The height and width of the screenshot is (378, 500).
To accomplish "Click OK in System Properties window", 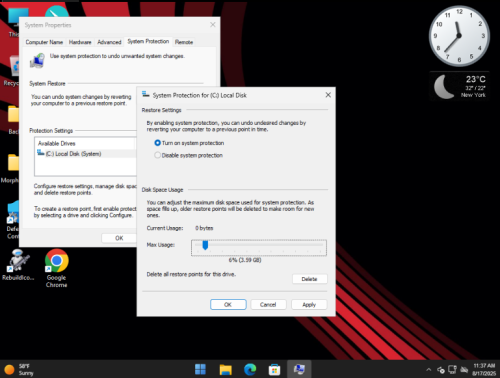I will [119, 238].
